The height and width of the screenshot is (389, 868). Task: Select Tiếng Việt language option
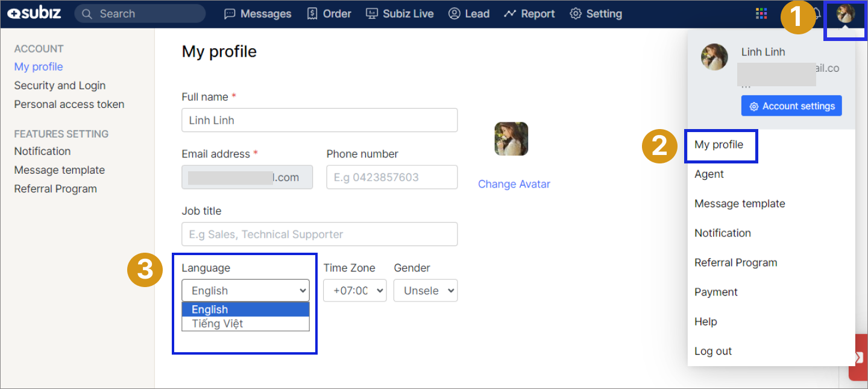coord(217,324)
